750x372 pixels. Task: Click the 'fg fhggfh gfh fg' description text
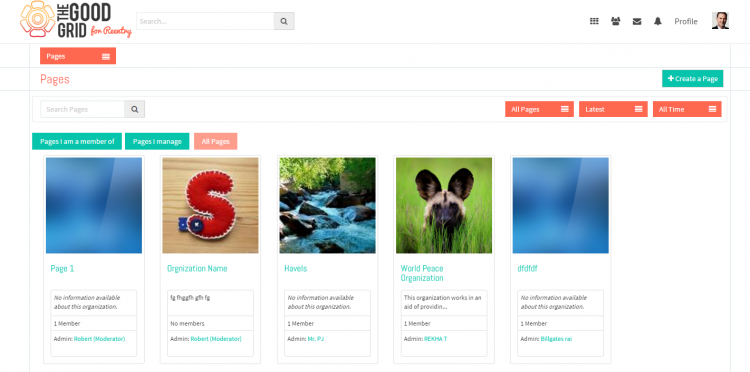point(190,297)
